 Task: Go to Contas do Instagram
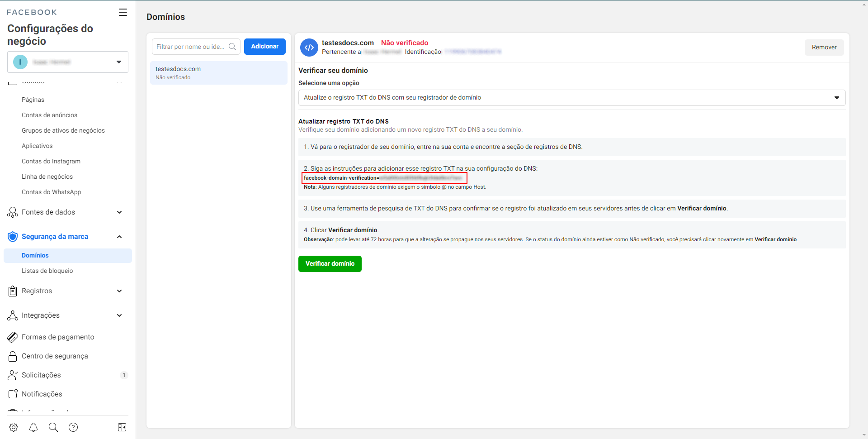[51, 161]
